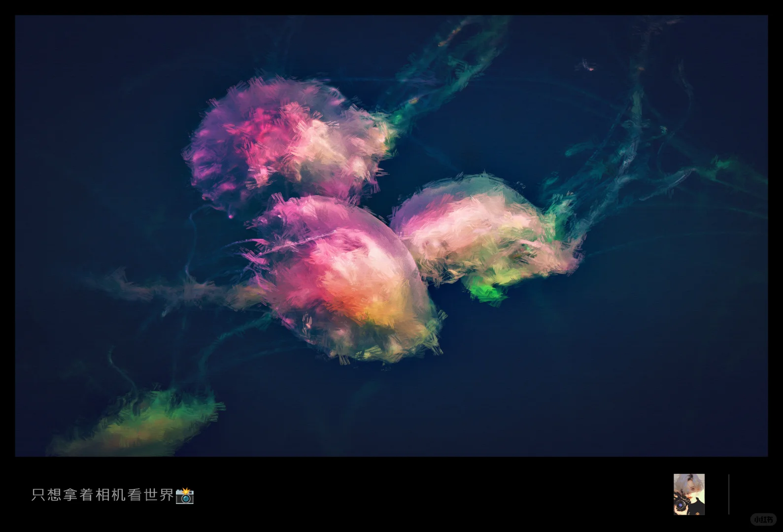Click the caption text 只想拿着相机看世界

103,495
